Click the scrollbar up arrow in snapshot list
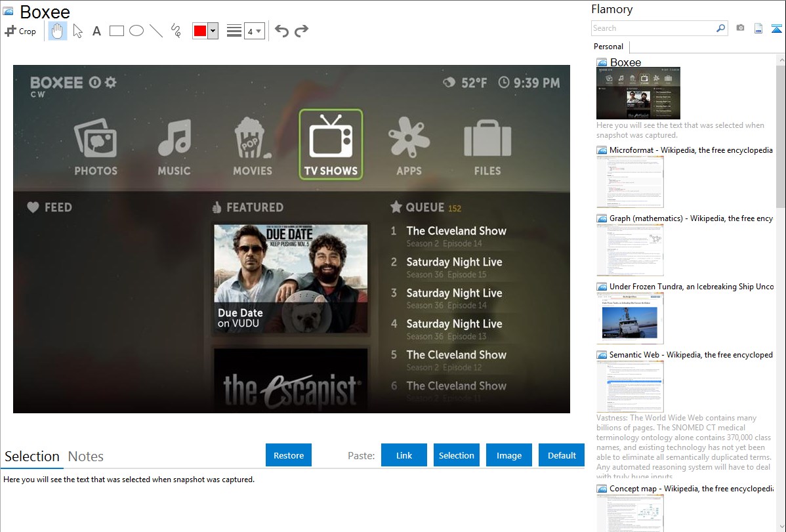 tap(781, 60)
